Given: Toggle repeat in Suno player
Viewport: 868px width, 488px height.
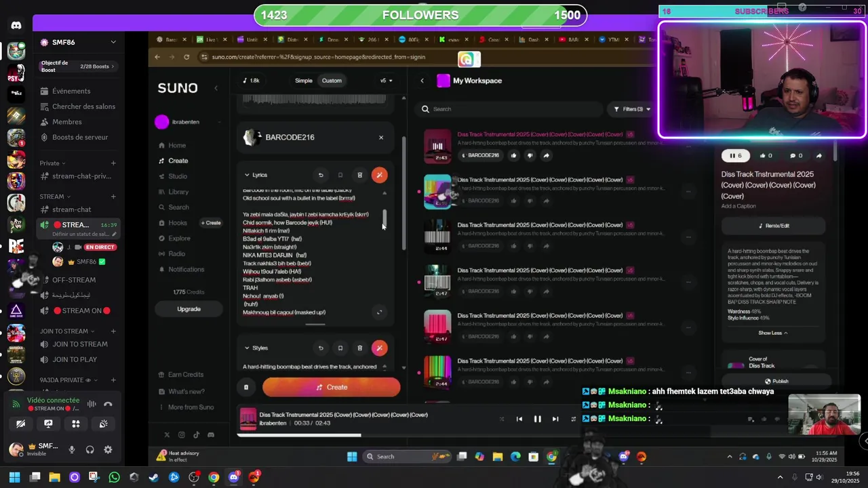Looking at the screenshot, I should [x=573, y=419].
